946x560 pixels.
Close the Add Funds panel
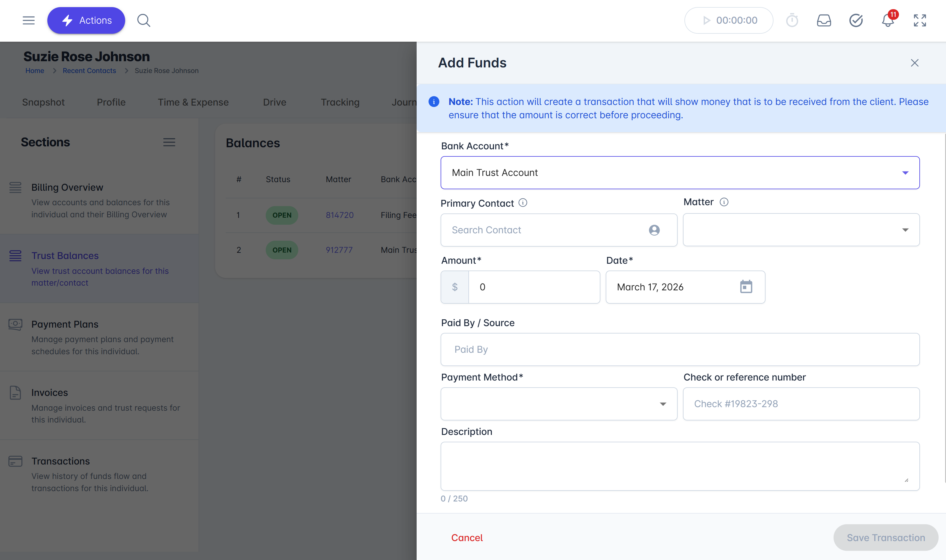coord(914,63)
